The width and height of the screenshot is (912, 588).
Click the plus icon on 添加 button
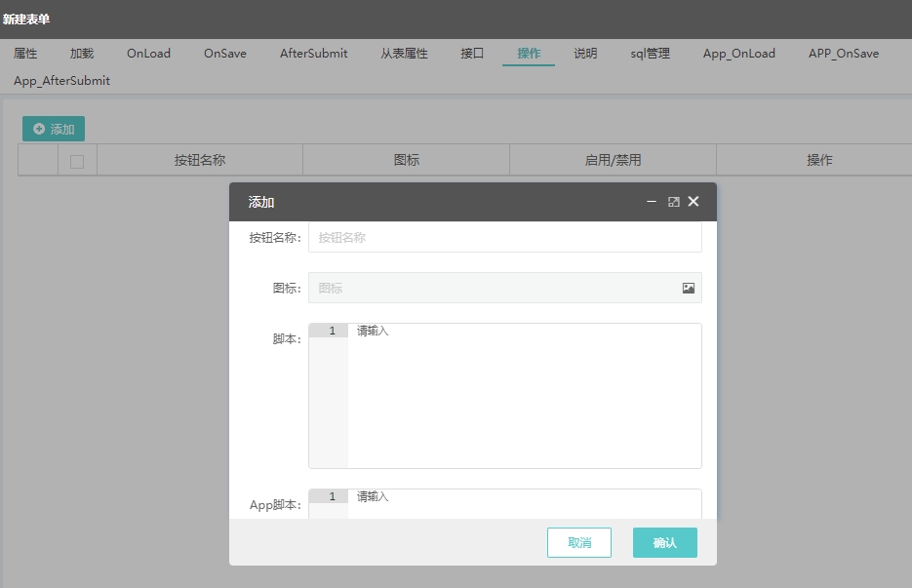[x=39, y=129]
